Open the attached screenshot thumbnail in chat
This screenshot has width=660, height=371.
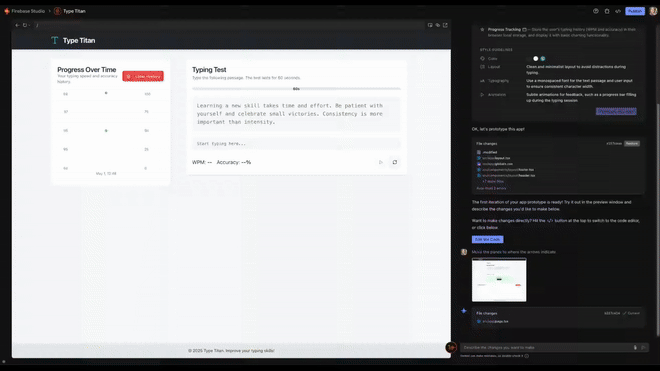click(499, 280)
